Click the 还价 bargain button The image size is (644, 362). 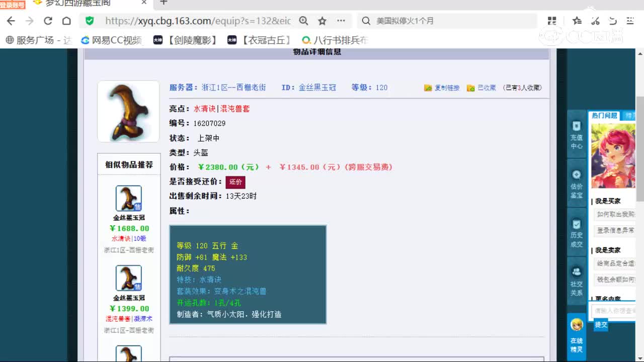(x=235, y=182)
